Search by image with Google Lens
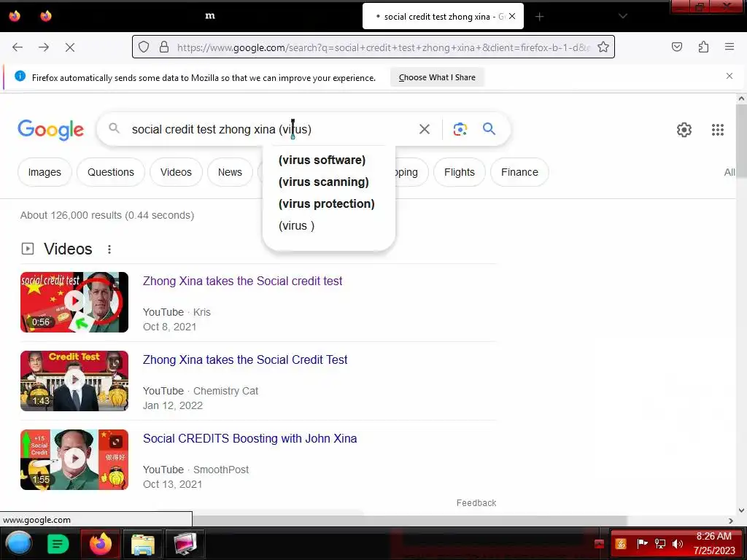747x560 pixels. pos(460,129)
